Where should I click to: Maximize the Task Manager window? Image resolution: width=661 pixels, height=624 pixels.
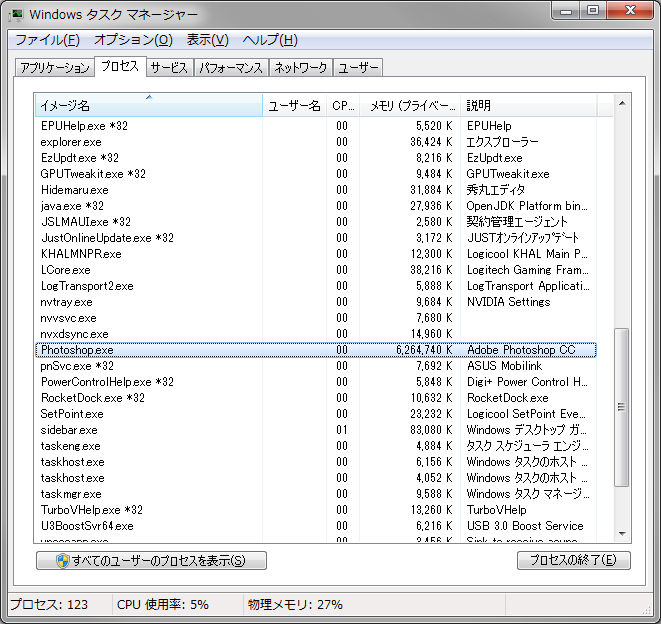click(x=593, y=11)
